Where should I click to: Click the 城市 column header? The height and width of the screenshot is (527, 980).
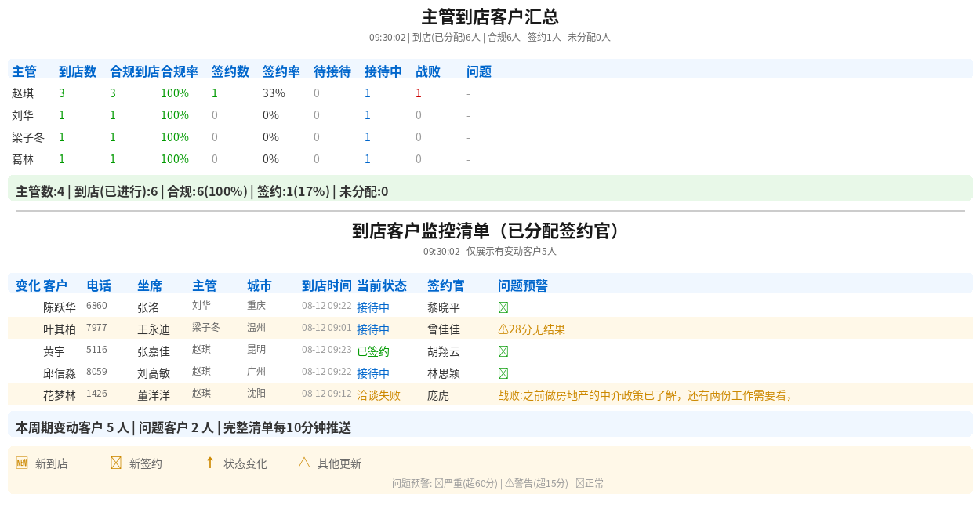260,285
